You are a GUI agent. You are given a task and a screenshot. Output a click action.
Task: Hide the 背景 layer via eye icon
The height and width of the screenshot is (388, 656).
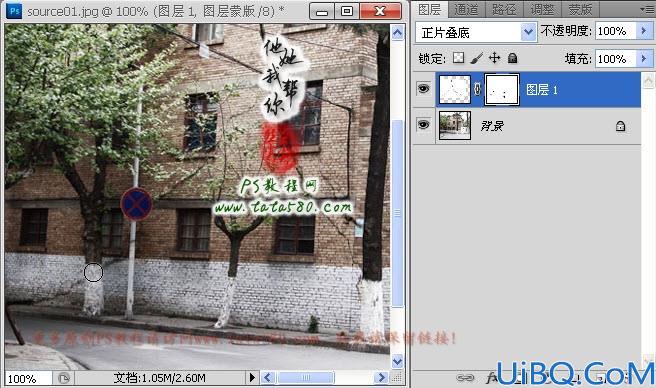pos(424,125)
